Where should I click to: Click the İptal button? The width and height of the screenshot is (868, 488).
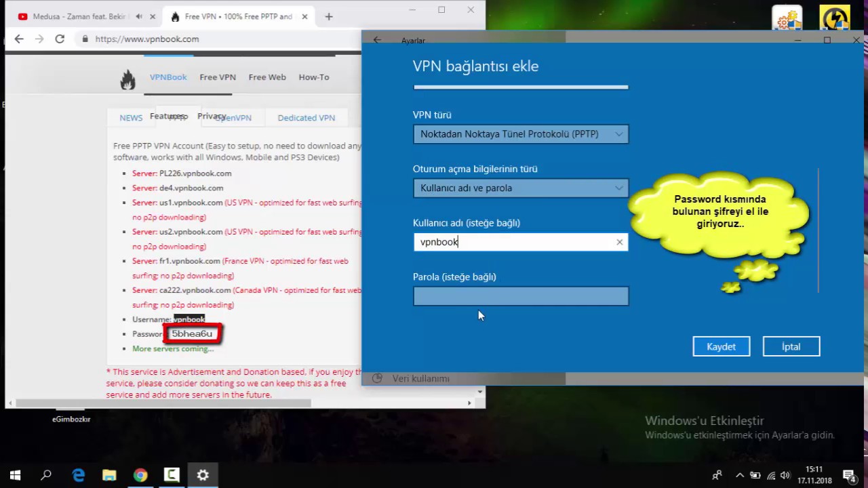pos(791,346)
